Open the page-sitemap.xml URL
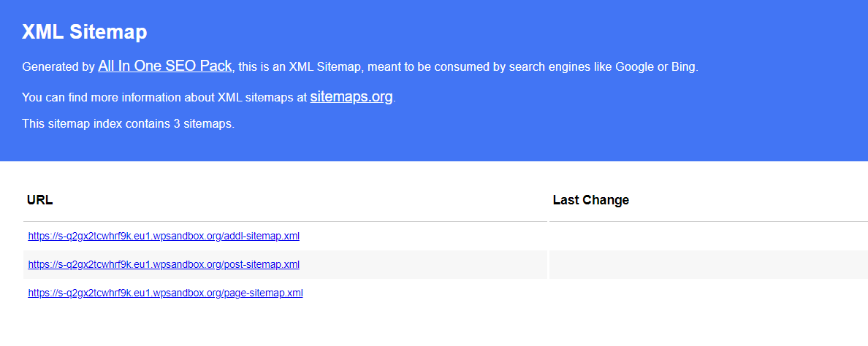Image resolution: width=868 pixels, height=346 pixels. (x=166, y=293)
